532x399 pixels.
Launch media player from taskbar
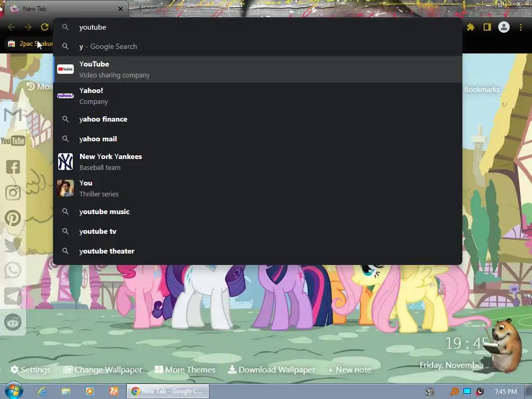[90, 391]
